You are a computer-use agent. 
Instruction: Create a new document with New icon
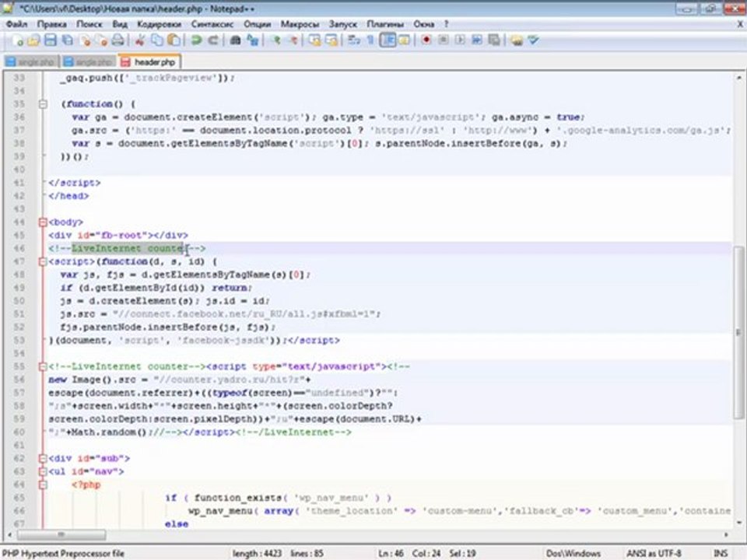point(16,40)
